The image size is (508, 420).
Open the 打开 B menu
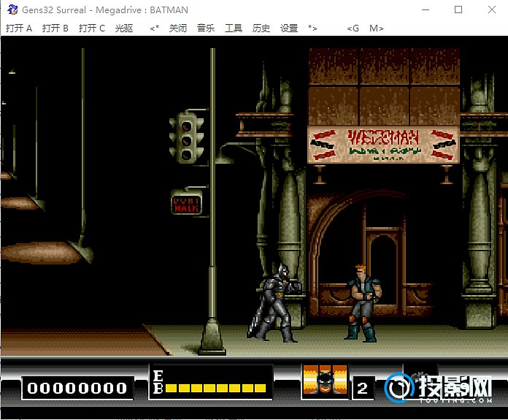55,28
